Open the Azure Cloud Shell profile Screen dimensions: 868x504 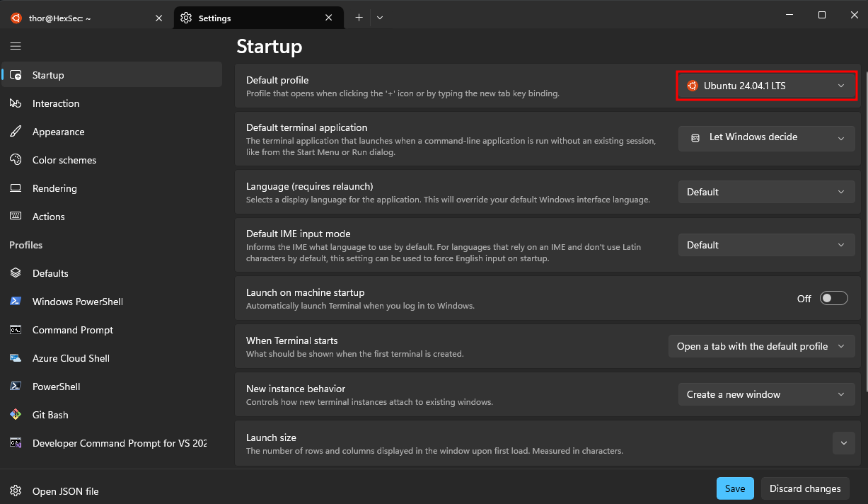112,358
